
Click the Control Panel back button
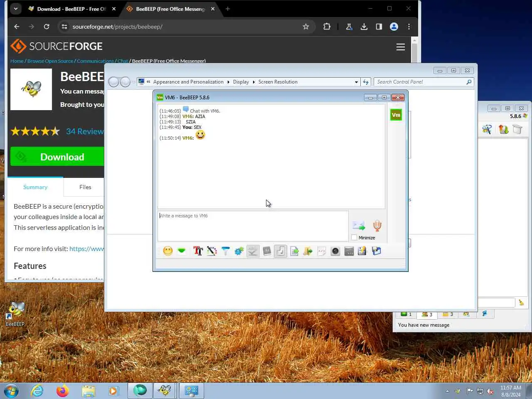(x=113, y=82)
